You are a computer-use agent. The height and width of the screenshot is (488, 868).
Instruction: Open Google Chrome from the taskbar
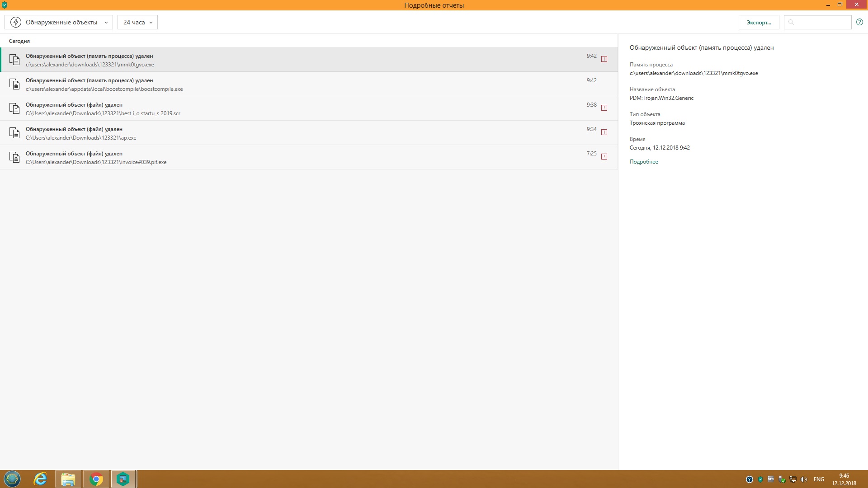(96, 479)
